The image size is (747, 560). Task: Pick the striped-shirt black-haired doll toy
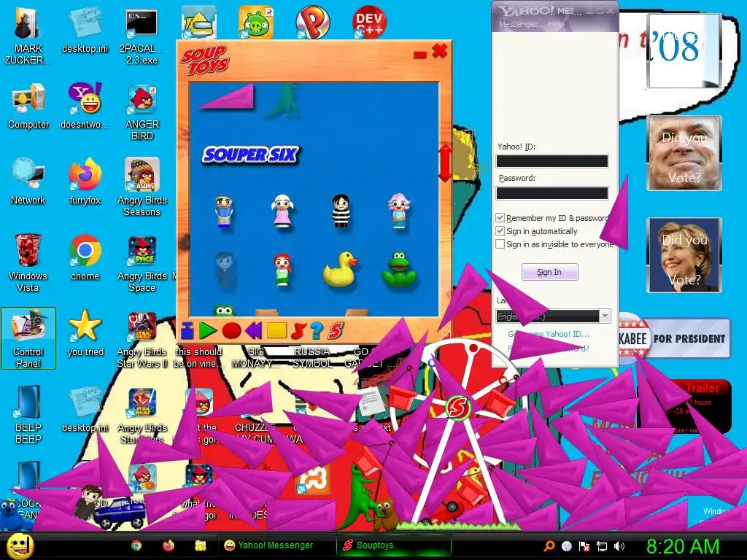[x=341, y=210]
